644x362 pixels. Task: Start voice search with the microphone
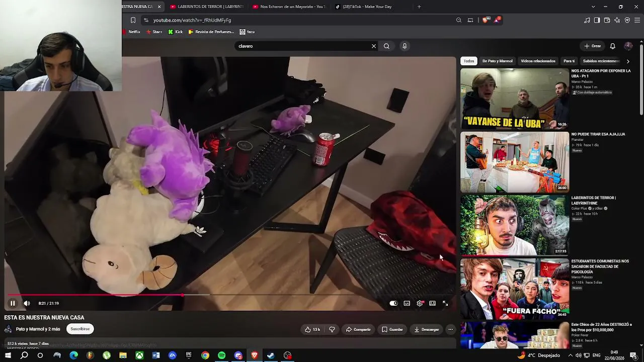point(405,46)
